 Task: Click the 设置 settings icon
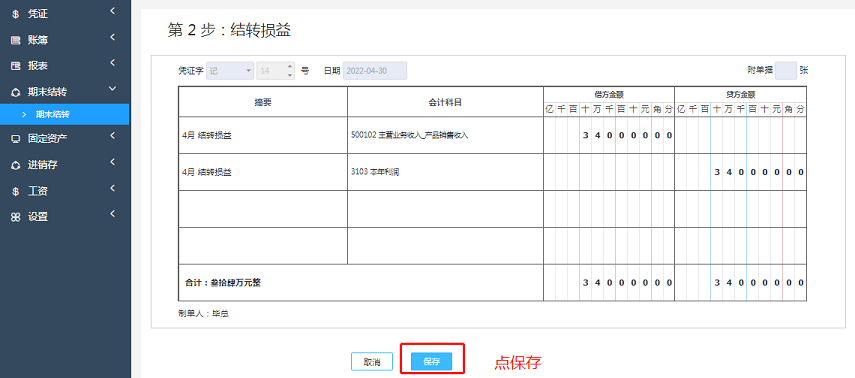pos(15,217)
